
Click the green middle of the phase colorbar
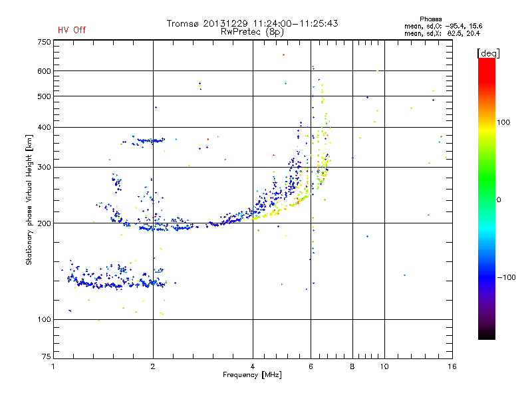click(x=487, y=184)
